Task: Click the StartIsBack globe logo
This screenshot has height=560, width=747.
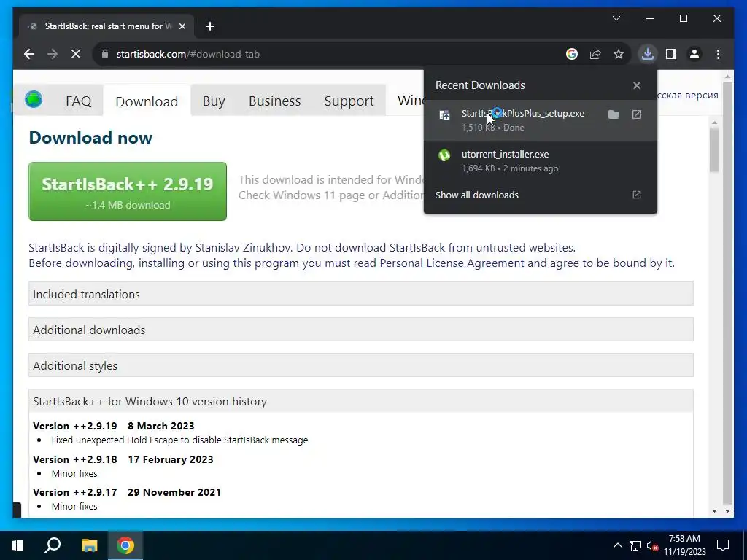Action: [x=34, y=99]
